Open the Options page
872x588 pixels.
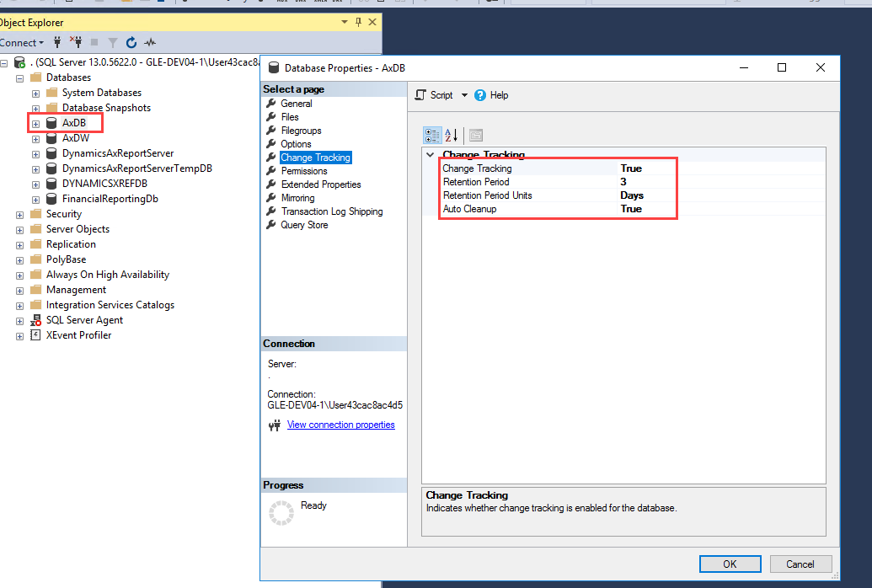click(x=296, y=143)
